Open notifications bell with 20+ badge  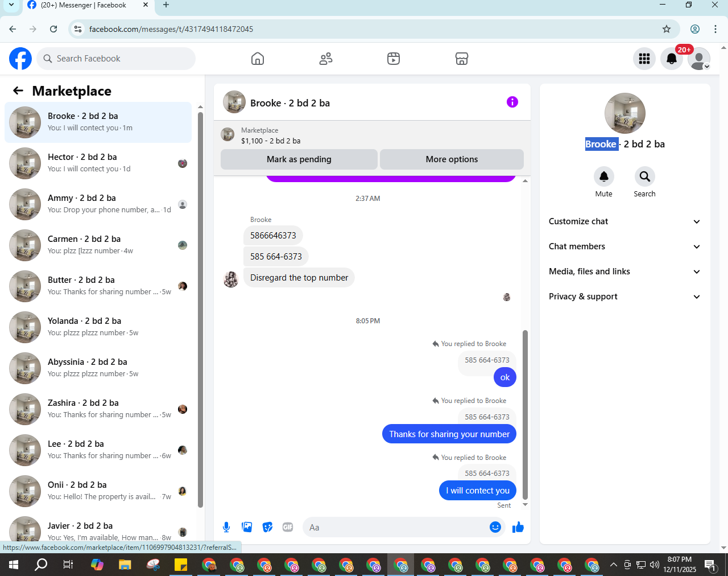pyautogui.click(x=672, y=59)
